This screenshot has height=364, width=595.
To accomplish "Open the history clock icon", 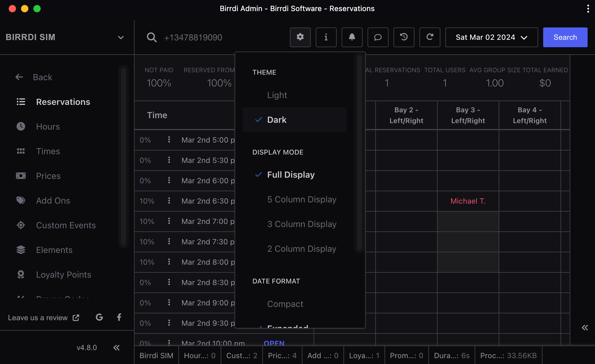I will tap(404, 37).
